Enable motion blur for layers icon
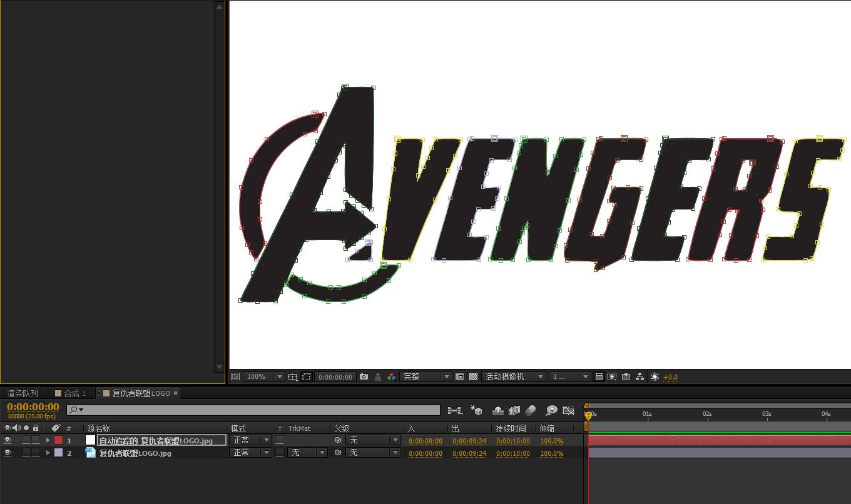 531,410
